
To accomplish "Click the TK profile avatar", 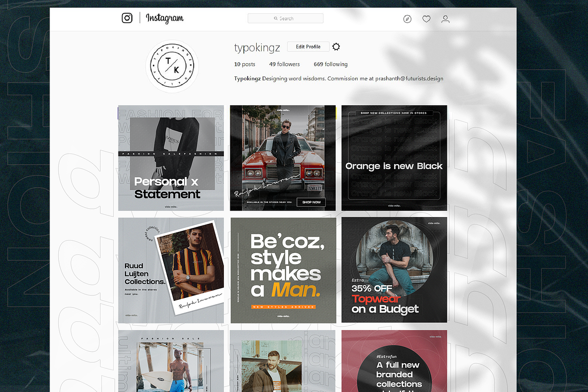I will (x=172, y=67).
